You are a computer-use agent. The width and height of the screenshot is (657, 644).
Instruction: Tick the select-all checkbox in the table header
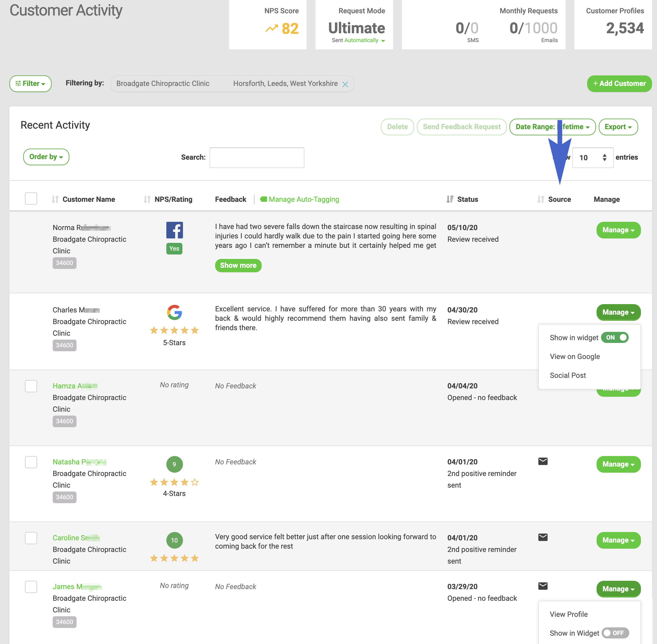tap(31, 198)
